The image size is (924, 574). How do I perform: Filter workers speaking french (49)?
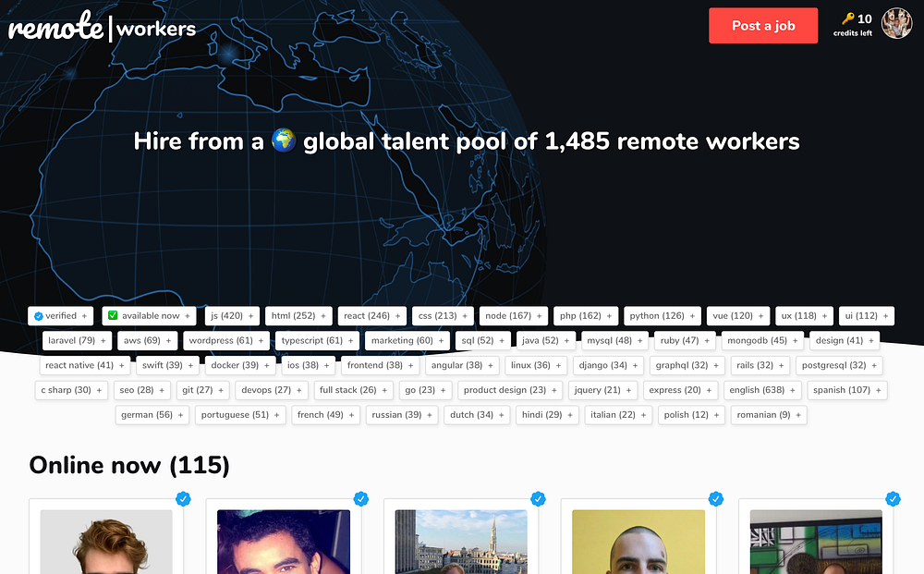coord(325,415)
